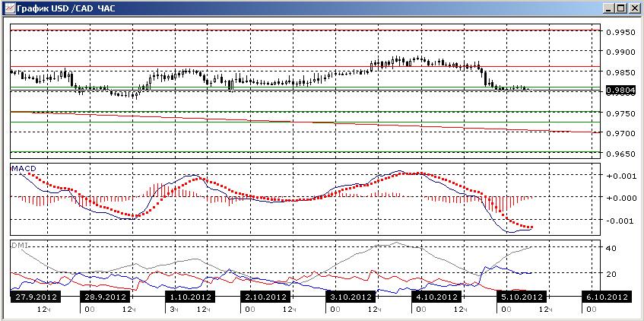Click the chart window title bar icon

click(x=8, y=8)
